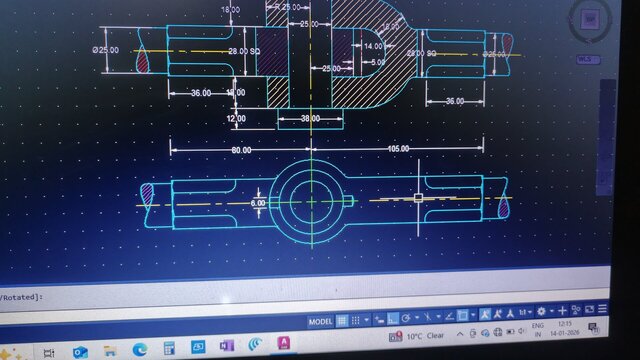Toggle isometric drafting icon
Screen dimensions: 640x360
tap(427, 317)
